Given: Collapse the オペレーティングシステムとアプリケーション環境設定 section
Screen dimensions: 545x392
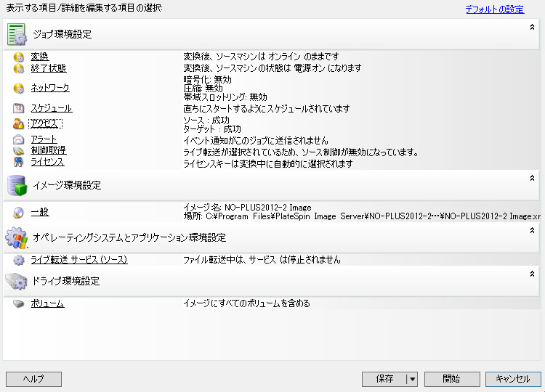Looking at the screenshot, I should [532, 230].
